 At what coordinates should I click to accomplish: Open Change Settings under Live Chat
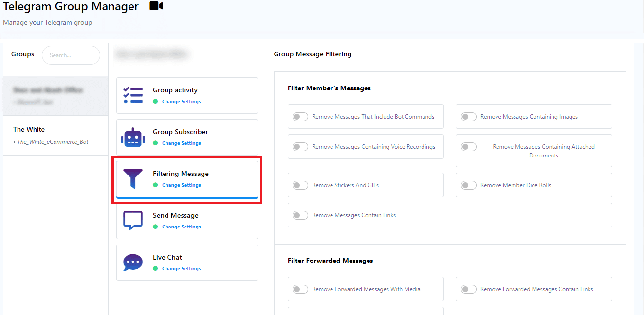click(x=181, y=269)
